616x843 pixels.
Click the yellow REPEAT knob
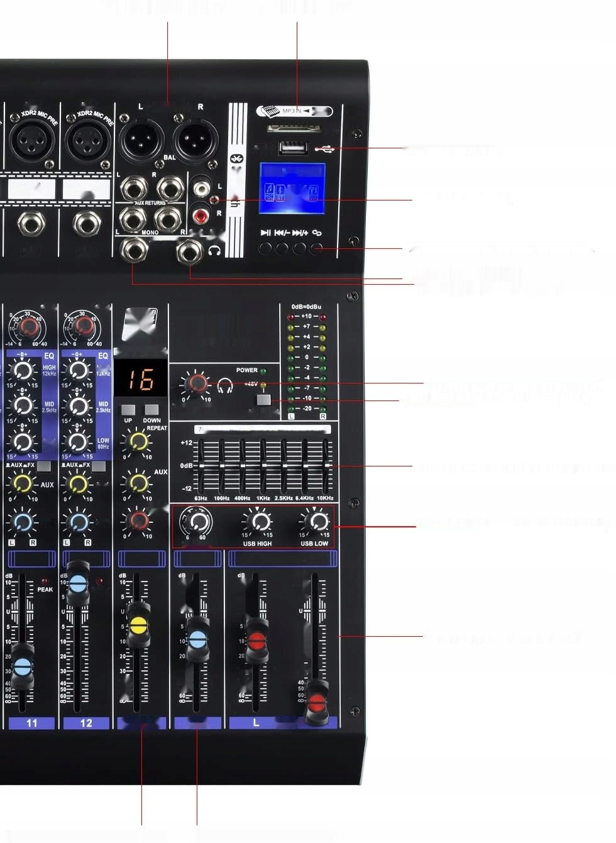tap(138, 441)
